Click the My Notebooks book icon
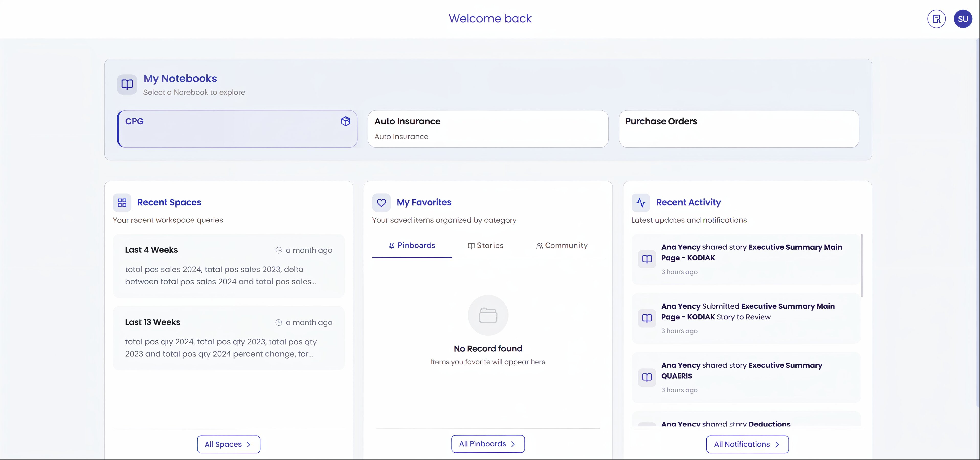 click(127, 84)
